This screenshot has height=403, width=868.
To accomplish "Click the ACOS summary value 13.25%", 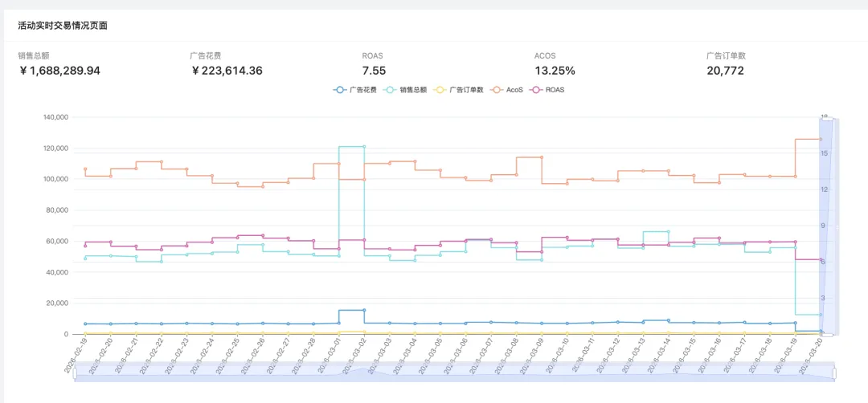I will pyautogui.click(x=555, y=71).
